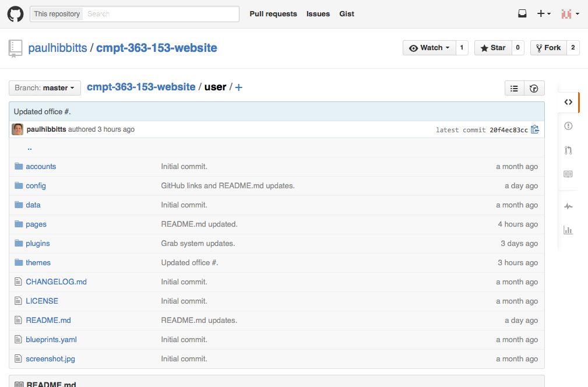
Task: Open the create new plus menu
Action: coord(543,14)
